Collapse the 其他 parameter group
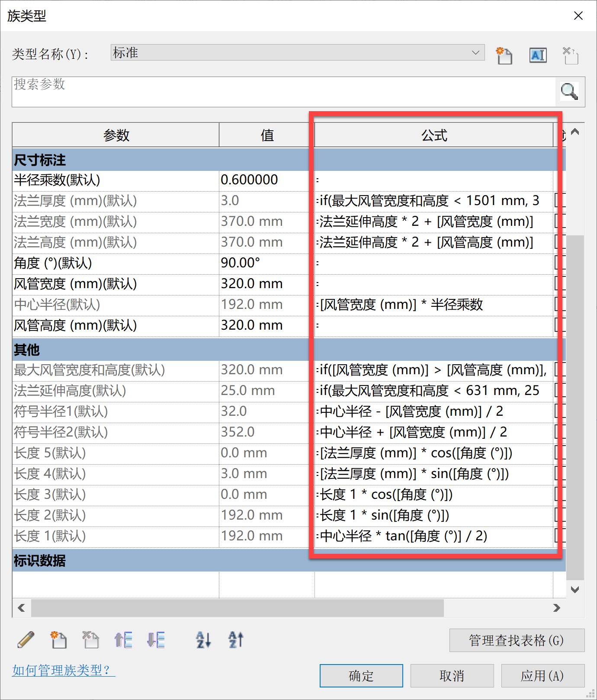Viewport: 597px width, 700px height. coord(27,350)
